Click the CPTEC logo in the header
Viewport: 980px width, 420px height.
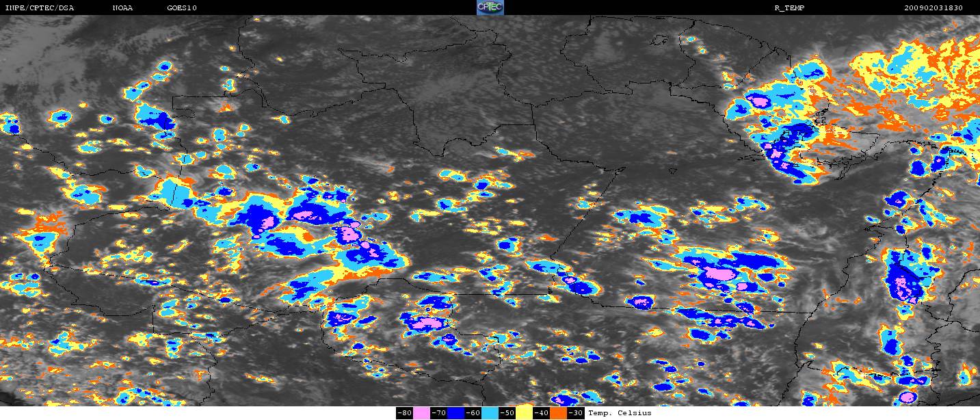[x=490, y=8]
